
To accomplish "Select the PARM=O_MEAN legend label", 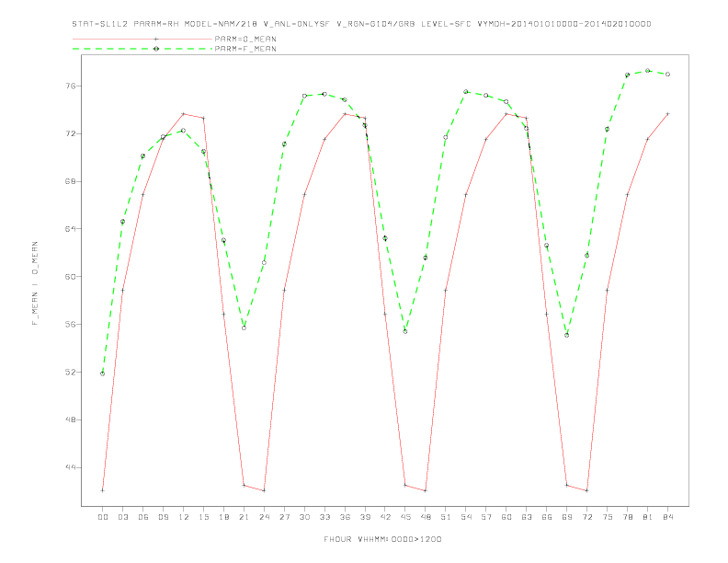I will coord(245,39).
